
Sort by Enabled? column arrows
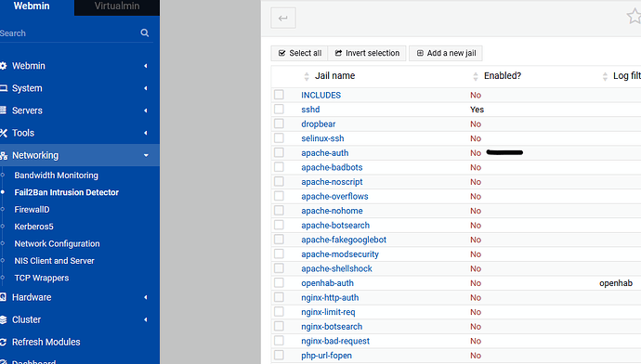[476, 76]
